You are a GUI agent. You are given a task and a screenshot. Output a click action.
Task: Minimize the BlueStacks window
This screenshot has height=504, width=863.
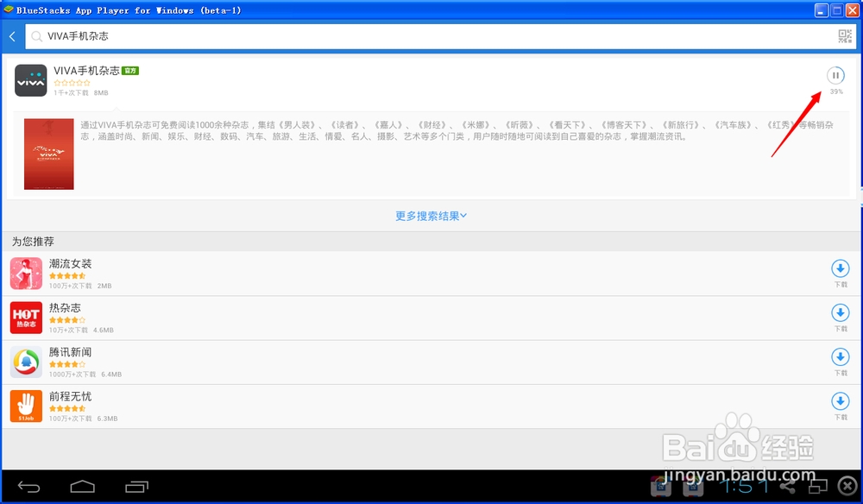click(822, 10)
